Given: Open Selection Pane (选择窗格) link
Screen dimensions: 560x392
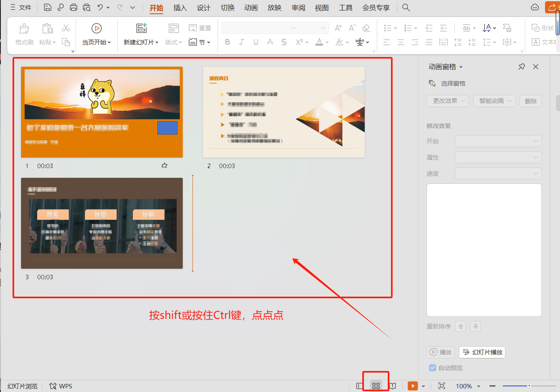Looking at the screenshot, I should (x=447, y=83).
